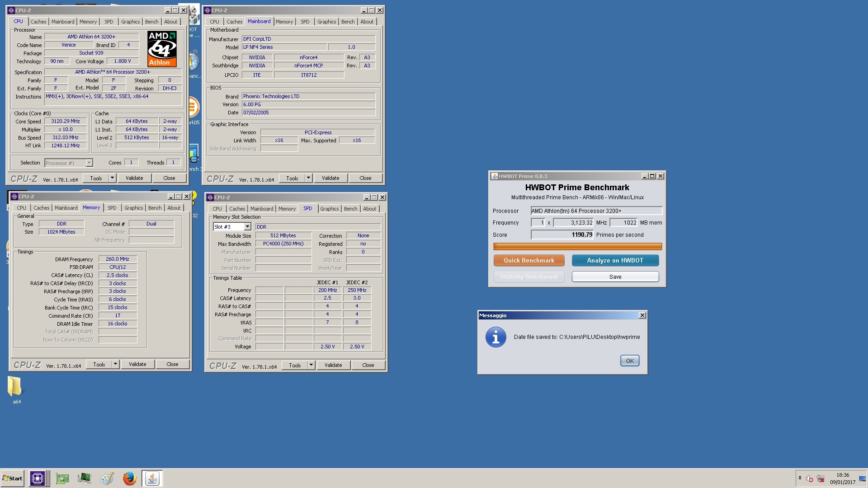Click the muted volume tray icon

(x=810, y=479)
